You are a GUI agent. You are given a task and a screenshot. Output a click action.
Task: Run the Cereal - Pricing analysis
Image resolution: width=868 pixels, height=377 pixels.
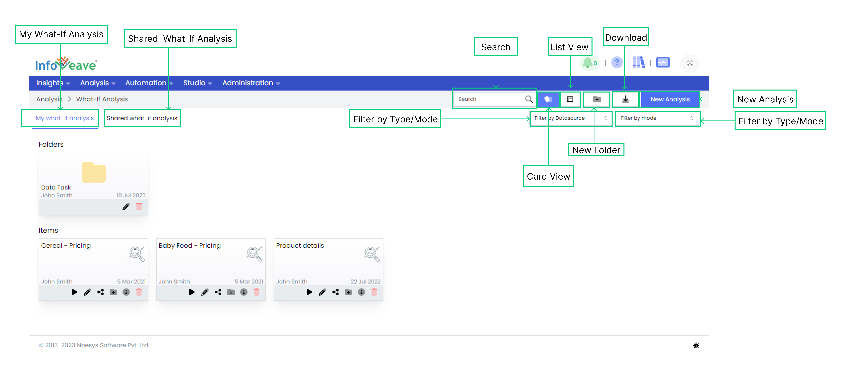[x=74, y=292]
